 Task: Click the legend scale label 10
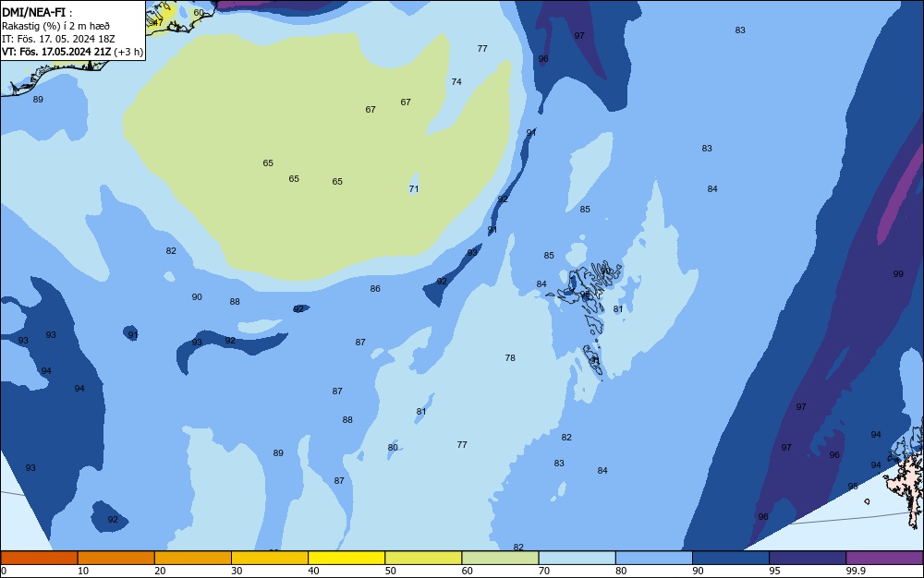point(83,571)
